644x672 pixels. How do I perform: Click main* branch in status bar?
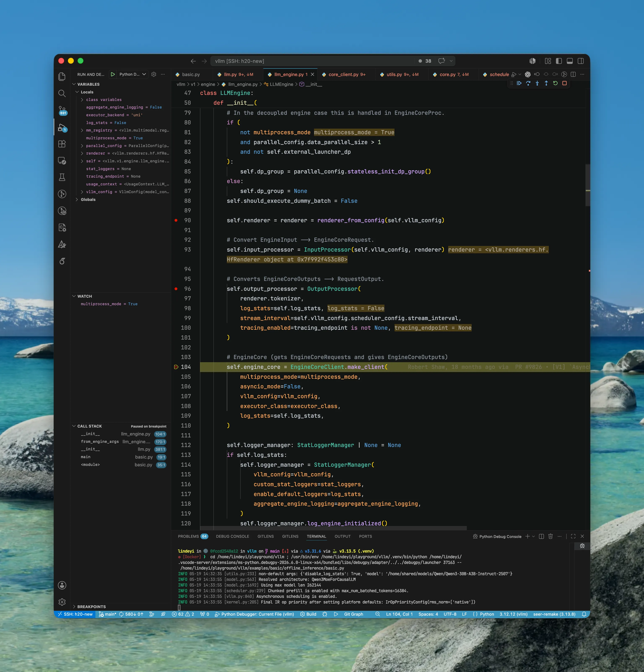[x=107, y=614]
